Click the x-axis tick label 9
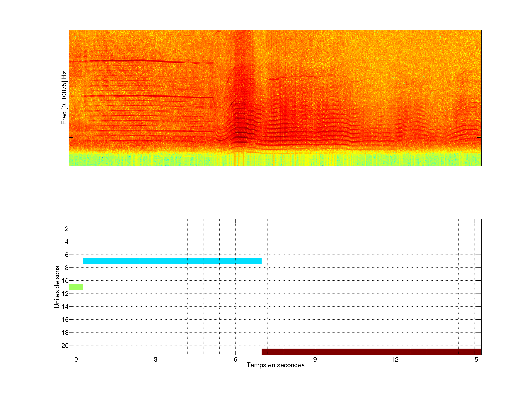Viewport: 532px width, 399px height. click(x=315, y=359)
